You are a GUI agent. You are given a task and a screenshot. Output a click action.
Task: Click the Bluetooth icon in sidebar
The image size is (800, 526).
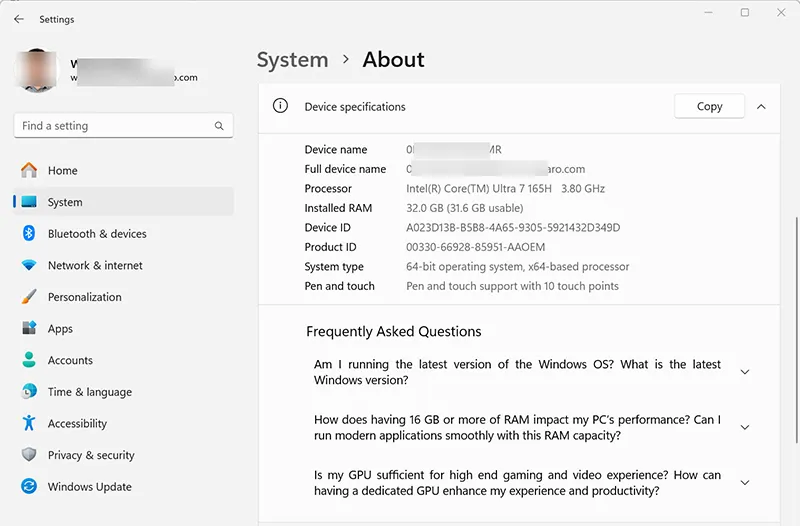[x=29, y=234]
